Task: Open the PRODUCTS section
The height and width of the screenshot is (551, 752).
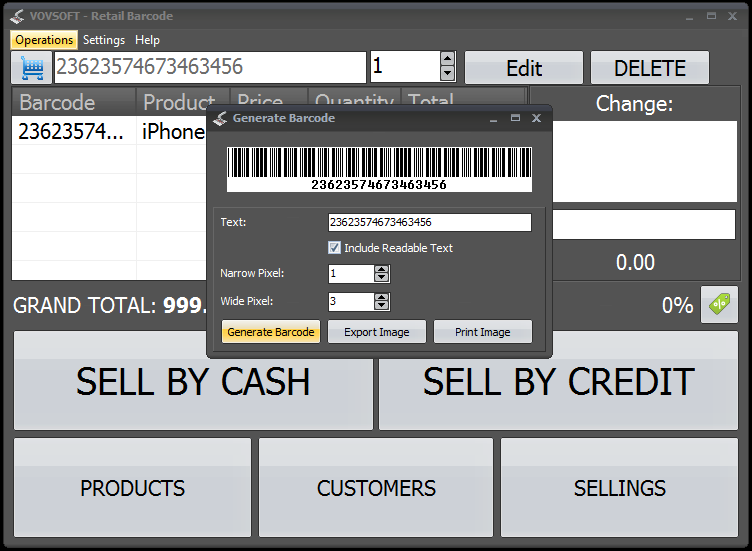Action: point(132,488)
